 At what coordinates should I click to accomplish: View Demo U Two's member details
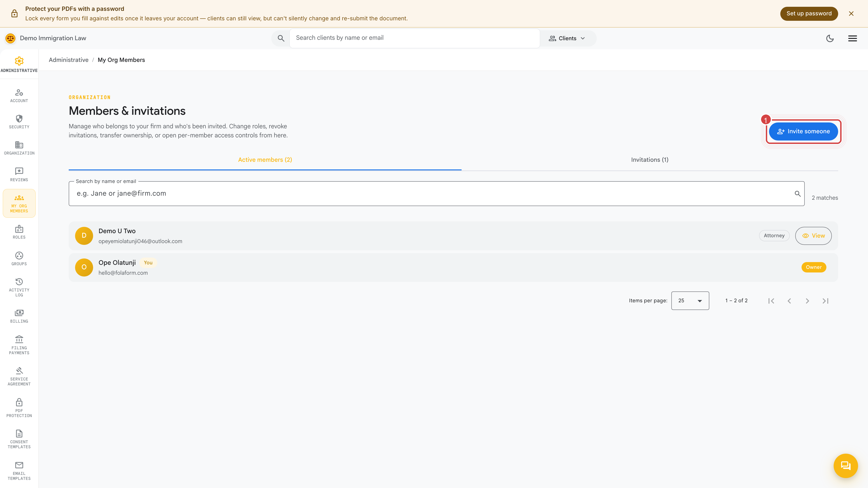(x=813, y=236)
